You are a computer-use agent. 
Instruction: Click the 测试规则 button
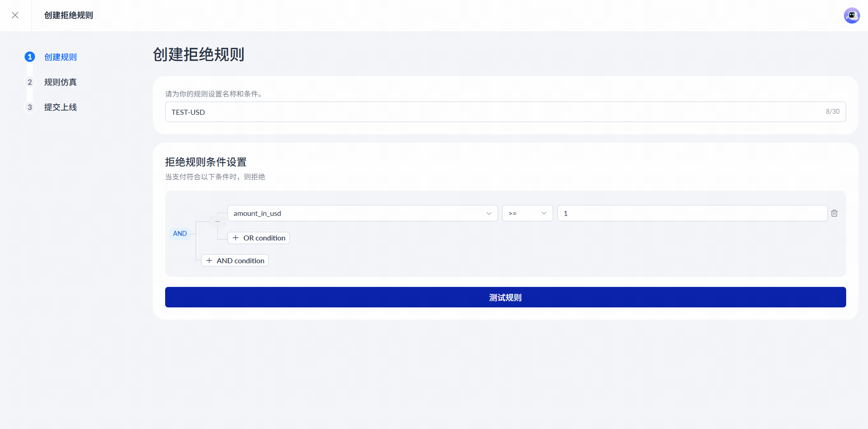[x=505, y=297]
